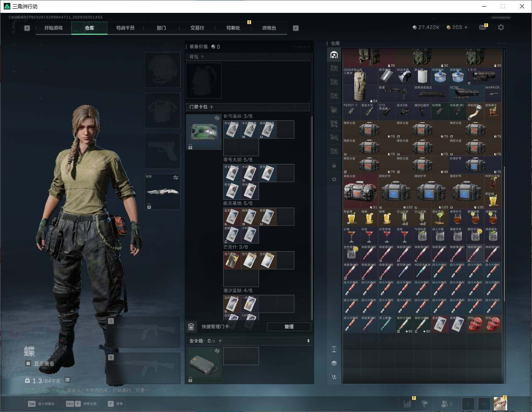Switch to the 特战干员 tab
Screen dimensions: 532x412
pyautogui.click(x=125, y=28)
